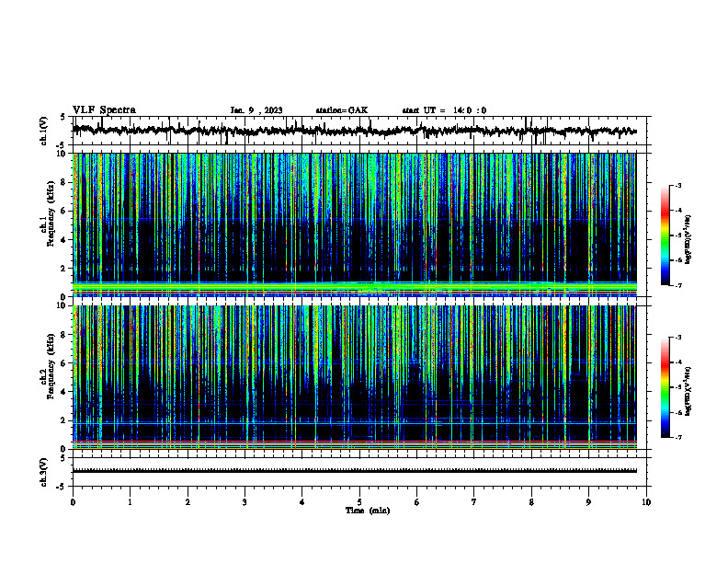Screen dimensions: 728x563
Task: Click the 5 minute tick label on time axis
Action: 359,502
